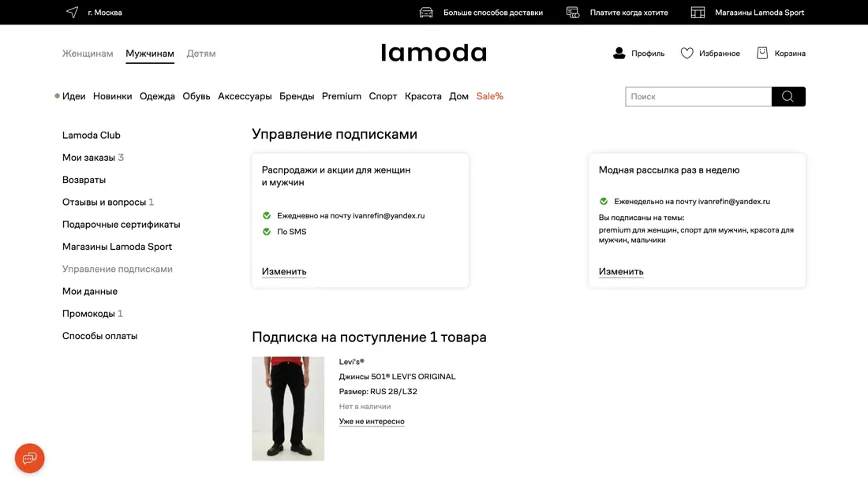Click the green check next to По SMS
The width and height of the screenshot is (868, 488).
click(267, 232)
